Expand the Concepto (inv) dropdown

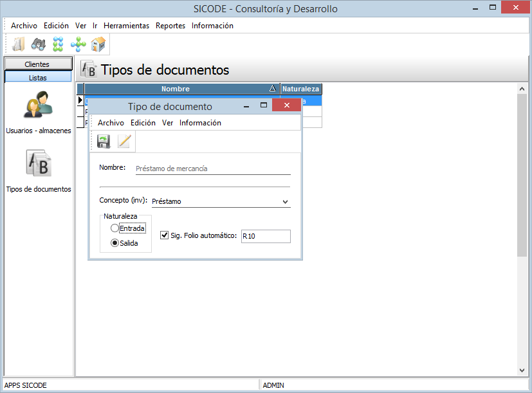tap(286, 201)
